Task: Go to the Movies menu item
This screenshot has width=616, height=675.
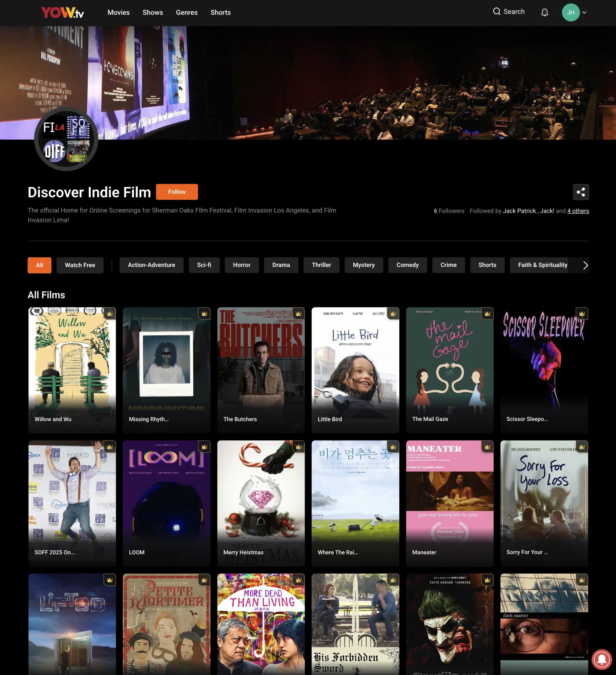Action: pyautogui.click(x=119, y=13)
